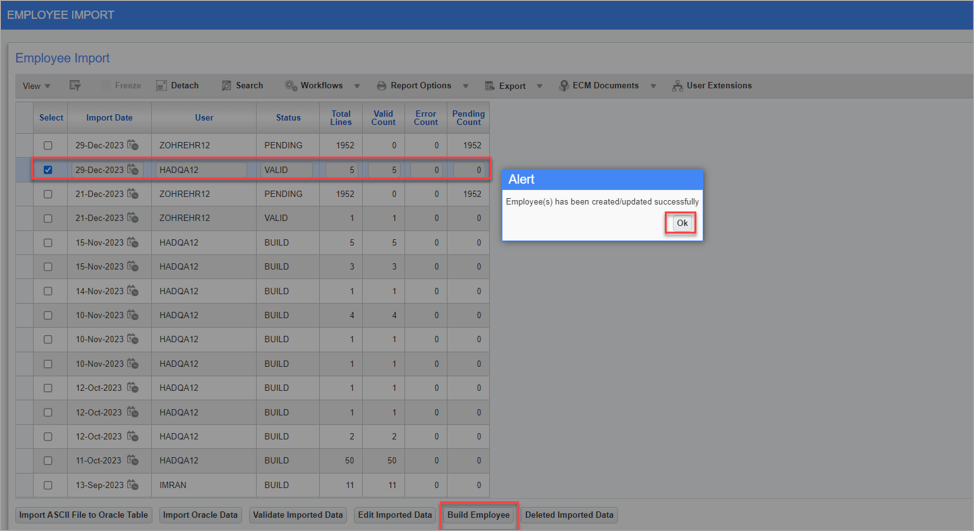Image resolution: width=974 pixels, height=531 pixels.
Task: Check the 14-Nov-2023 row checkbox
Action: [x=48, y=291]
